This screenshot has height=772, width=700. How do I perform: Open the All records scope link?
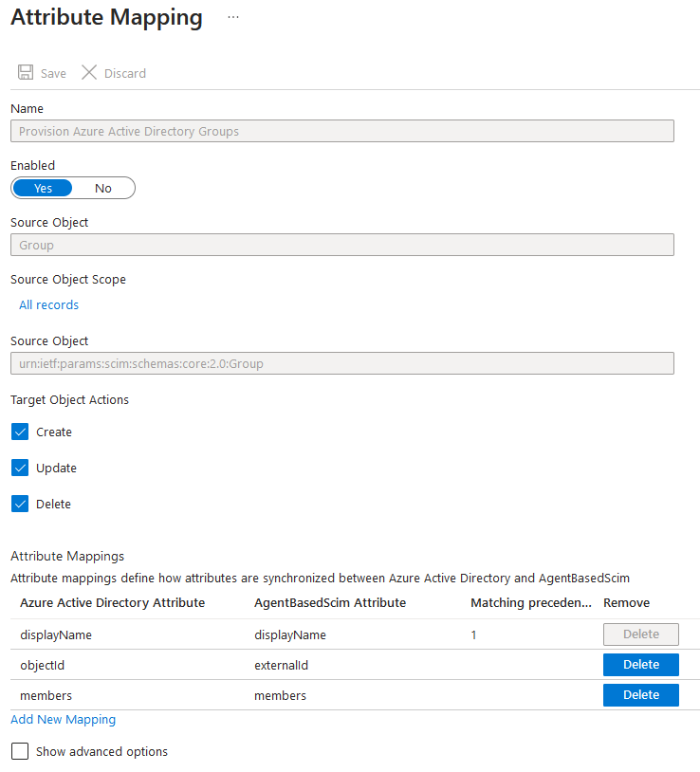click(48, 304)
